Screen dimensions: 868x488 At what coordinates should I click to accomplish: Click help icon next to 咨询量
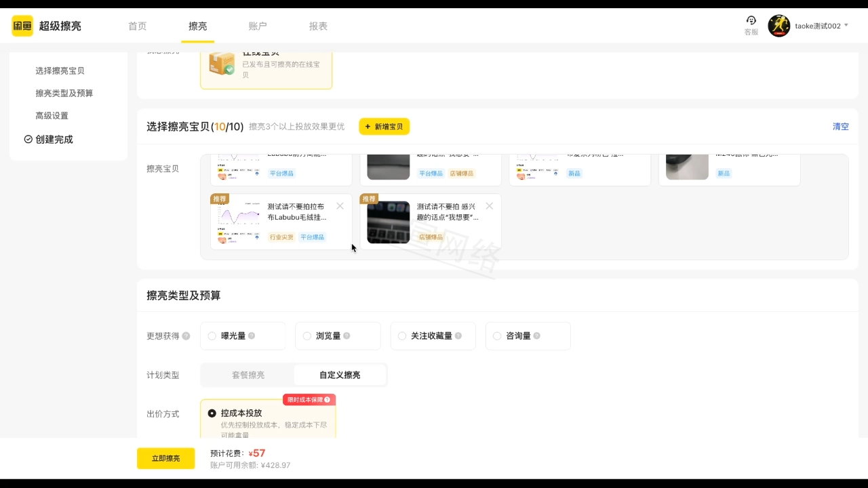(536, 335)
